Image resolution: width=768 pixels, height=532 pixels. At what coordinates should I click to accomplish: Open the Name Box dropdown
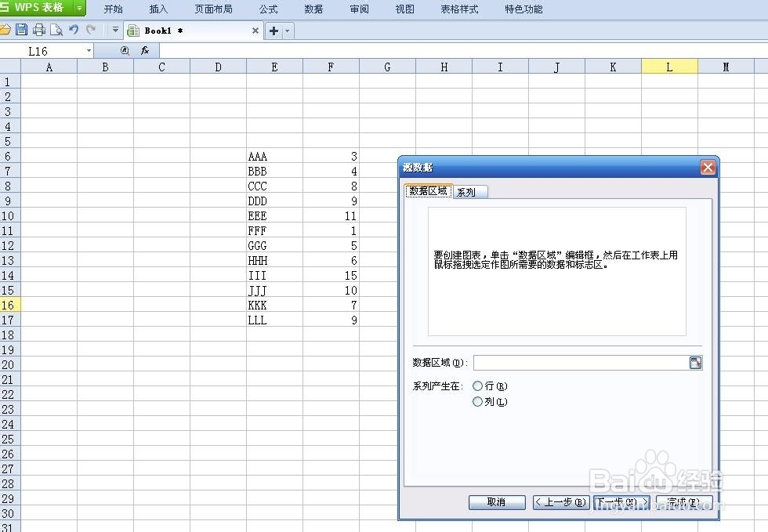pyautogui.click(x=89, y=50)
